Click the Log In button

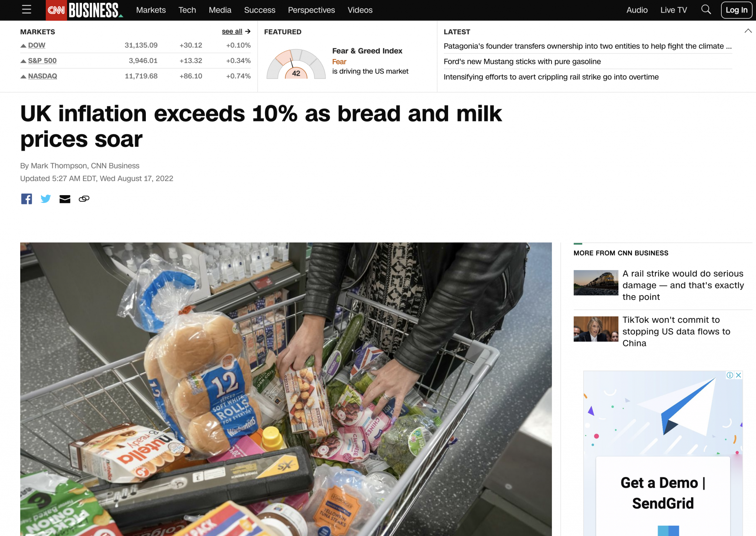pyautogui.click(x=736, y=10)
